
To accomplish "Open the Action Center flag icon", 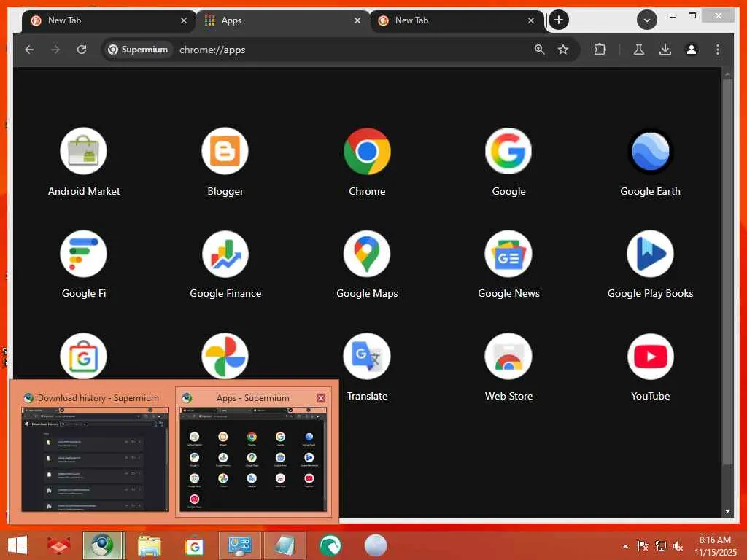I will pos(643,546).
